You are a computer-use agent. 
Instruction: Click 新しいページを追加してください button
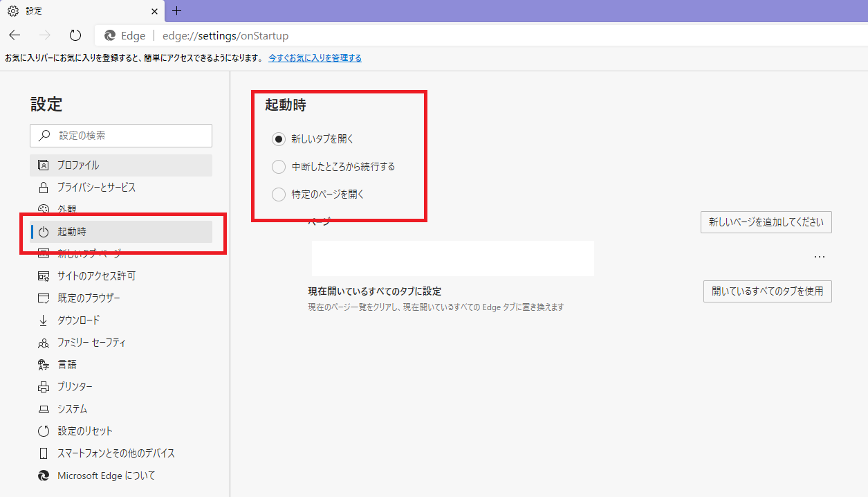tap(766, 222)
